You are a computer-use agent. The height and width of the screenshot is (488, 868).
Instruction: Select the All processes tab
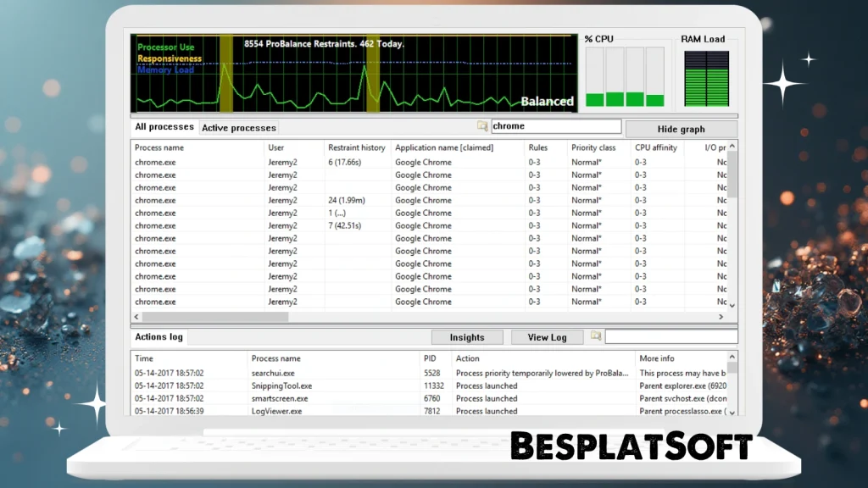[x=164, y=126]
